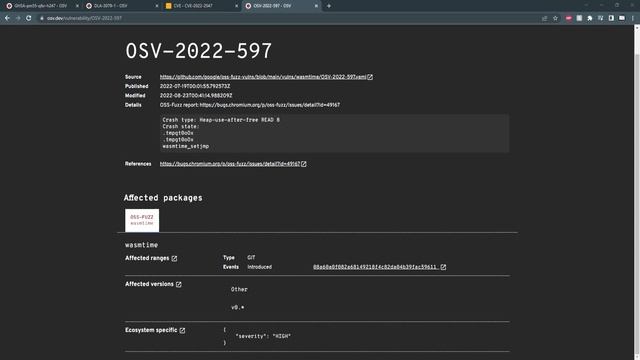This screenshot has width=640, height=360.
Task: Close the OSV-2022-597 tab
Action: click(316, 6)
